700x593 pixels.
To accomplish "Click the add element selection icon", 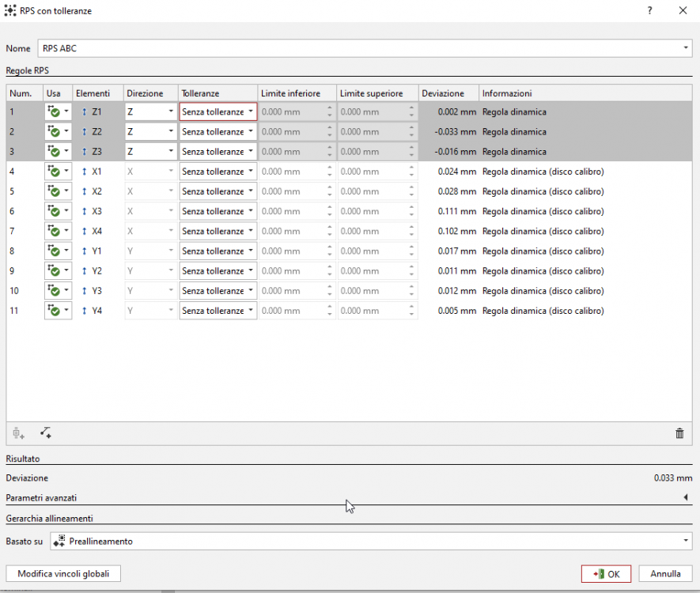I will [45, 432].
